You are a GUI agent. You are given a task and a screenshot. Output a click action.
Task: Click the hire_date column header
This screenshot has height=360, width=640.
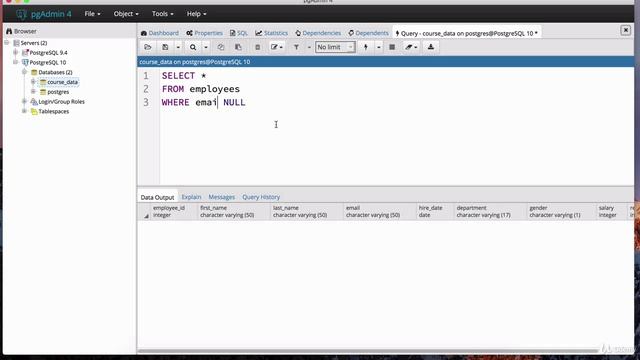tap(435, 211)
